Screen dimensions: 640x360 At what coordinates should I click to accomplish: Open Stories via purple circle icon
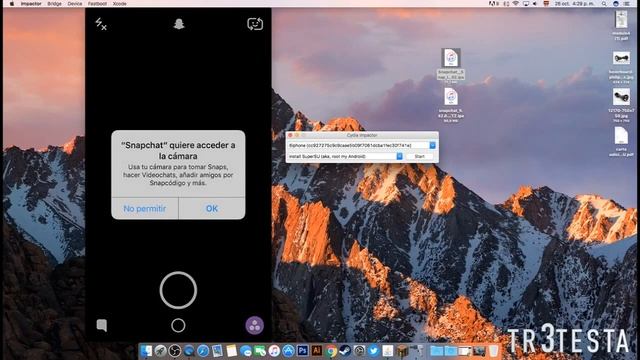tap(254, 325)
